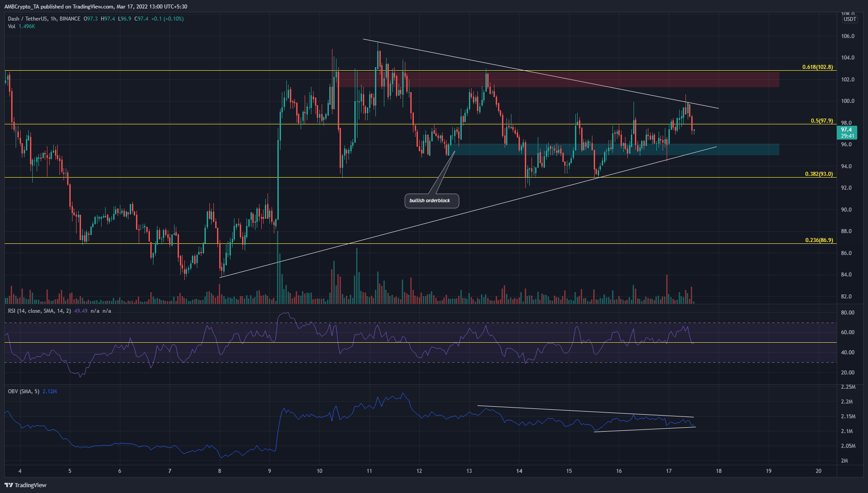Click the Vol indicator legend

(12, 26)
